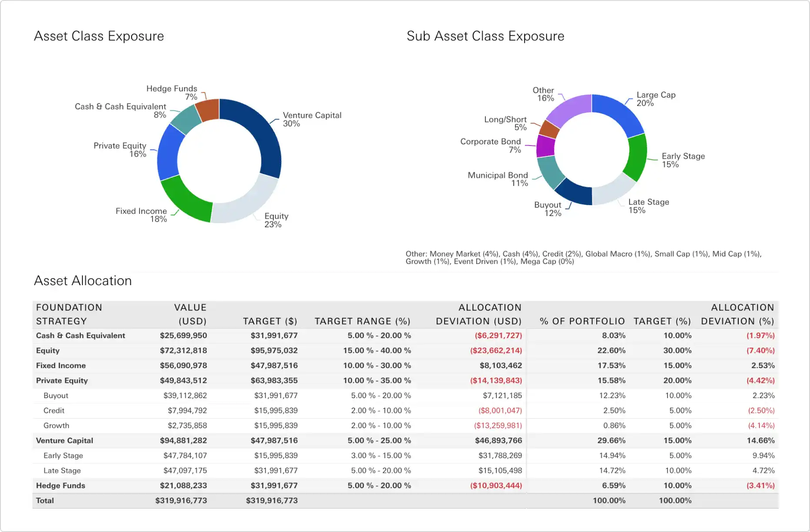This screenshot has height=532, width=810.
Task: Sort by Value (USD) column header
Action: [190, 314]
